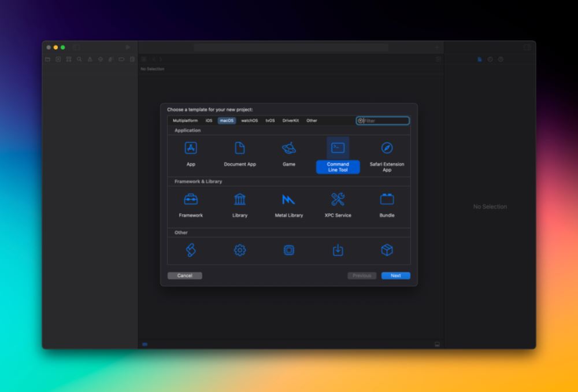Toggle the right inspector panel button
Image resolution: width=578 pixels, height=392 pixels.
point(527,47)
